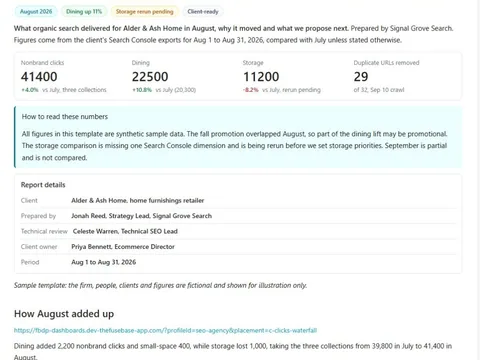480x360 pixels.
Task: Click 'Priya Bennett, Ecommerce Director'
Action: pyautogui.click(x=123, y=247)
